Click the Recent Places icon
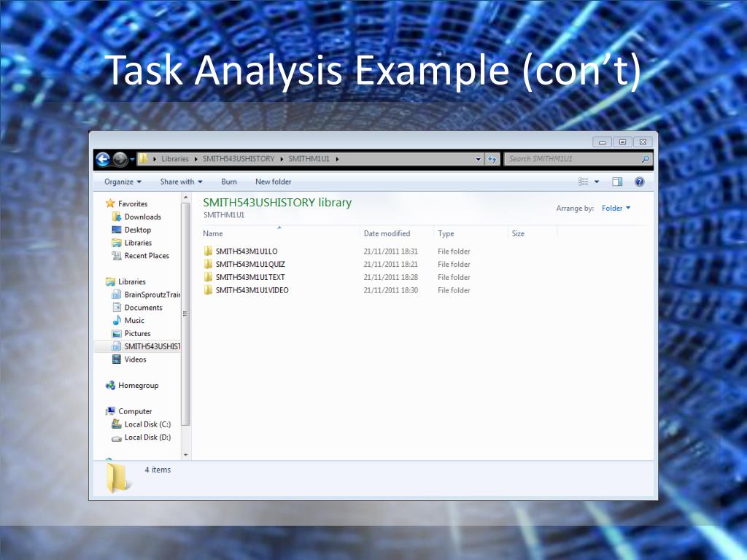The width and height of the screenshot is (747, 560). coord(116,256)
